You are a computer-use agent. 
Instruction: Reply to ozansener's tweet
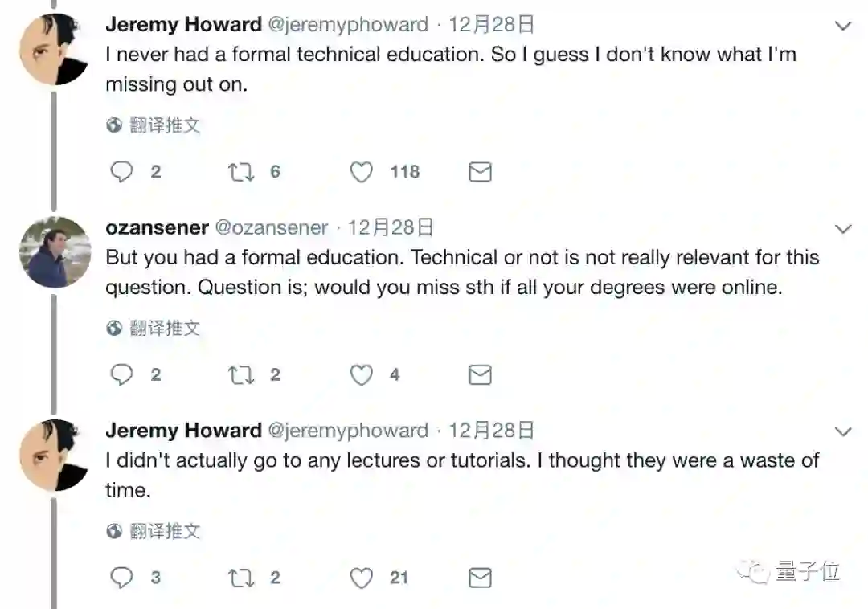(x=121, y=375)
